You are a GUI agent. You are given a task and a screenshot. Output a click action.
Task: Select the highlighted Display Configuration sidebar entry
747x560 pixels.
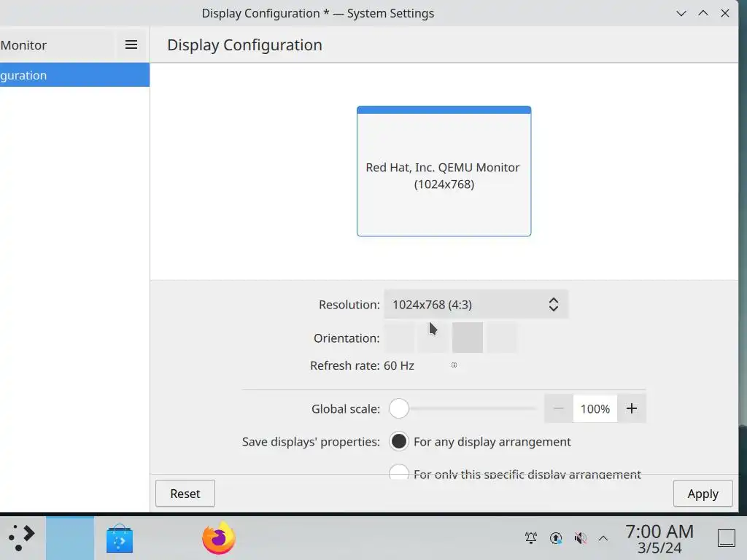click(x=75, y=75)
